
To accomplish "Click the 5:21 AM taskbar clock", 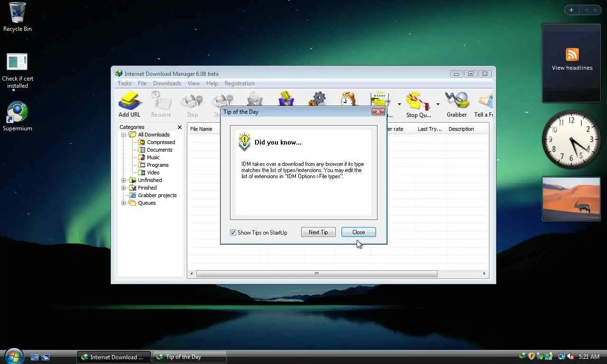I will [x=589, y=356].
